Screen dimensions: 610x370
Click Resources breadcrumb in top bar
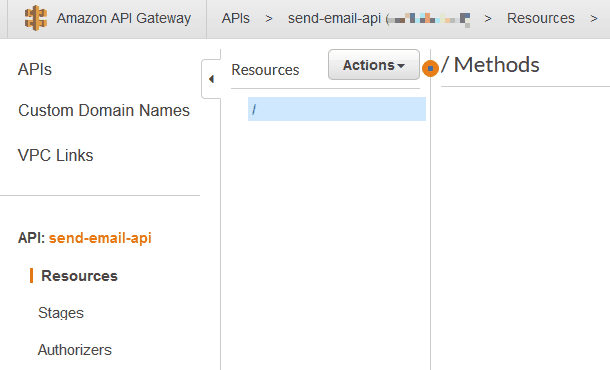tap(540, 18)
